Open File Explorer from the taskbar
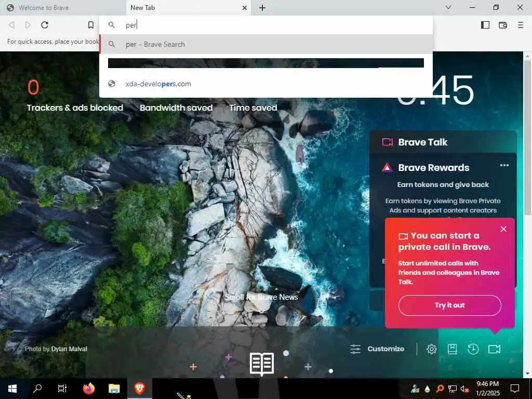 point(114,389)
